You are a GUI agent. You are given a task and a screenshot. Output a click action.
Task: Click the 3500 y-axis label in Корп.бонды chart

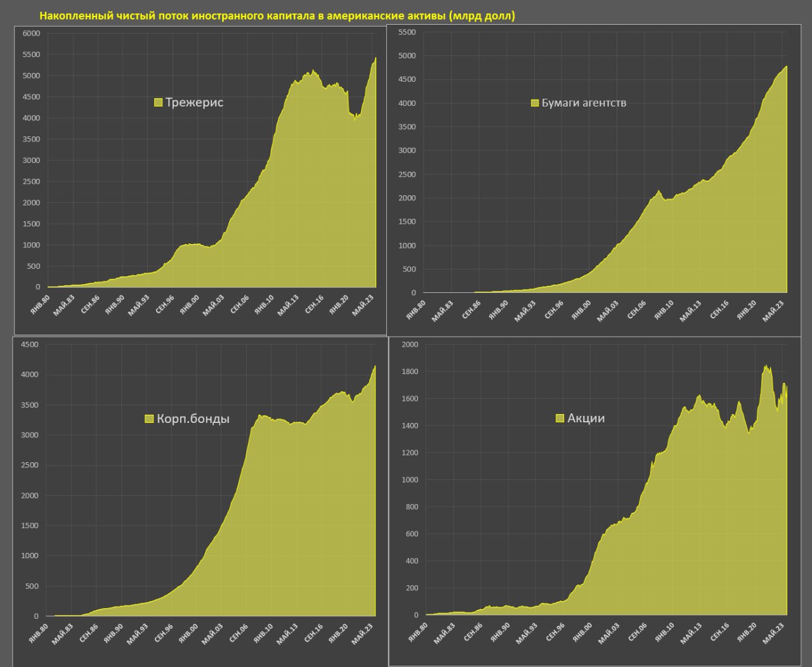30,405
